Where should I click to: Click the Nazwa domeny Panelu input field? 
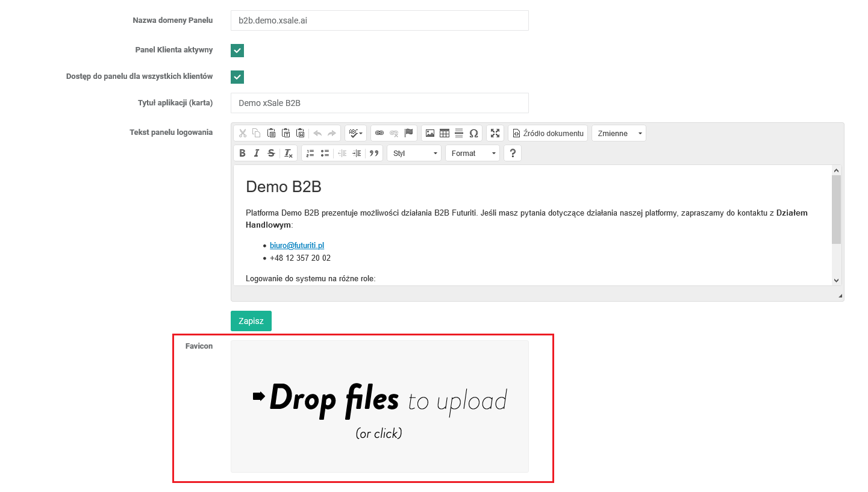click(379, 20)
